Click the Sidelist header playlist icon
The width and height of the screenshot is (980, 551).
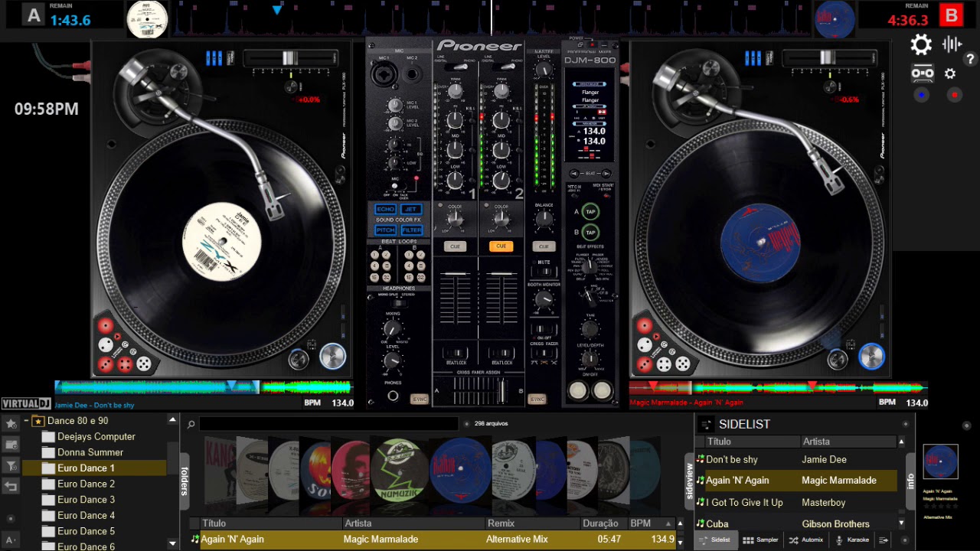pyautogui.click(x=706, y=424)
